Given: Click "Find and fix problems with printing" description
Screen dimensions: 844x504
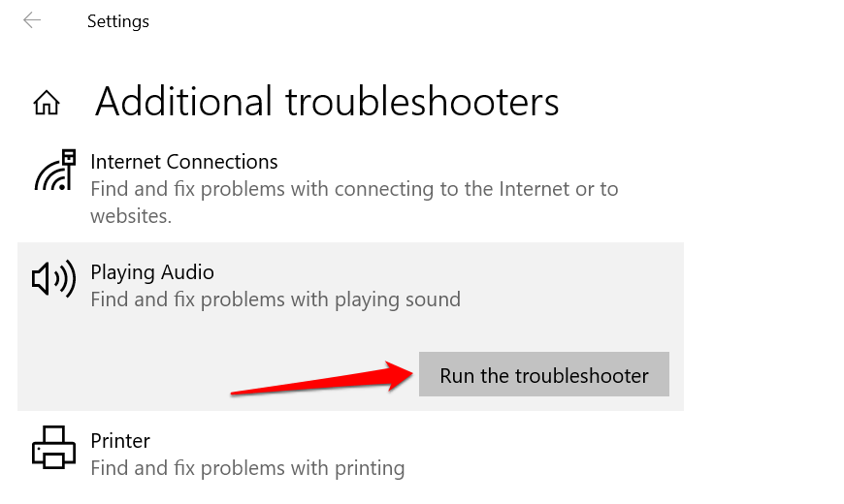Looking at the screenshot, I should pyautogui.click(x=247, y=468).
